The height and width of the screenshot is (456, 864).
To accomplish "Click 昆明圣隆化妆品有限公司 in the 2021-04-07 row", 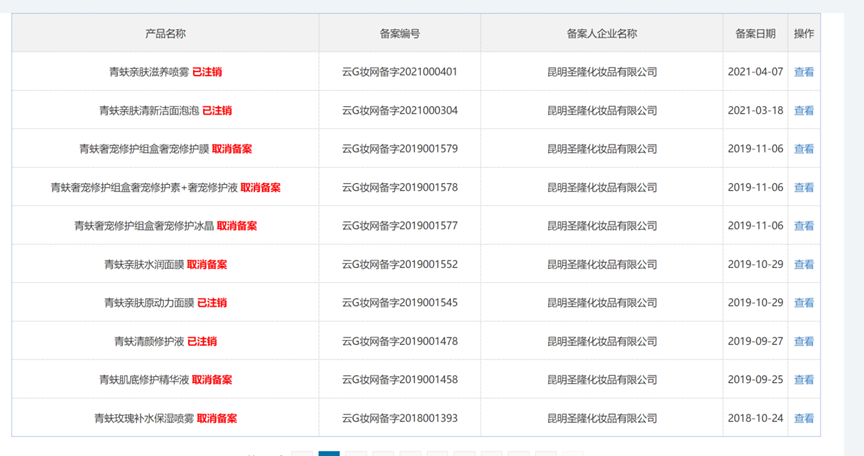I will point(602,72).
